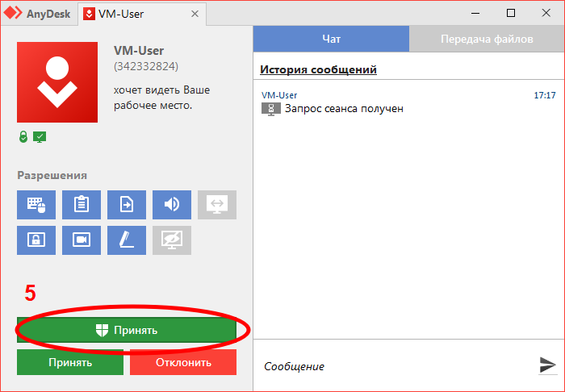Toggle the disabled privacy mode permission icon

[172, 240]
